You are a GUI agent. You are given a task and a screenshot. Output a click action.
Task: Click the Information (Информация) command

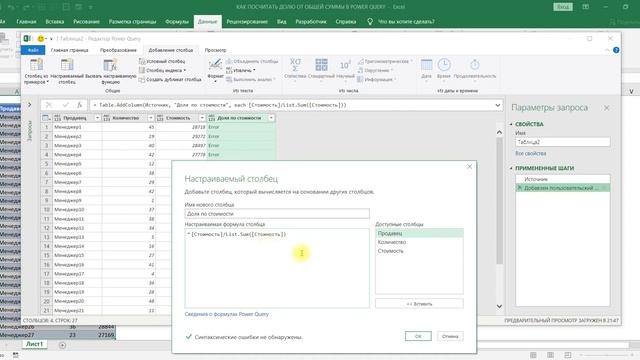click(x=376, y=80)
